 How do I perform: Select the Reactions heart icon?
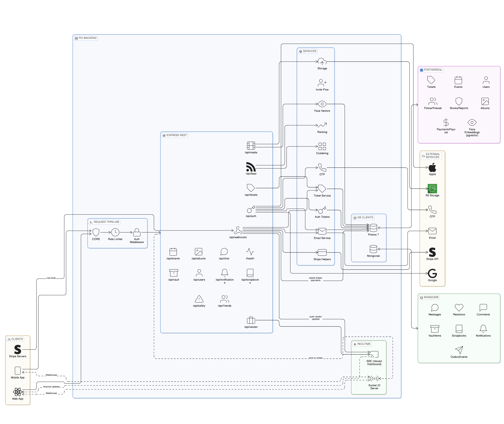click(x=459, y=307)
